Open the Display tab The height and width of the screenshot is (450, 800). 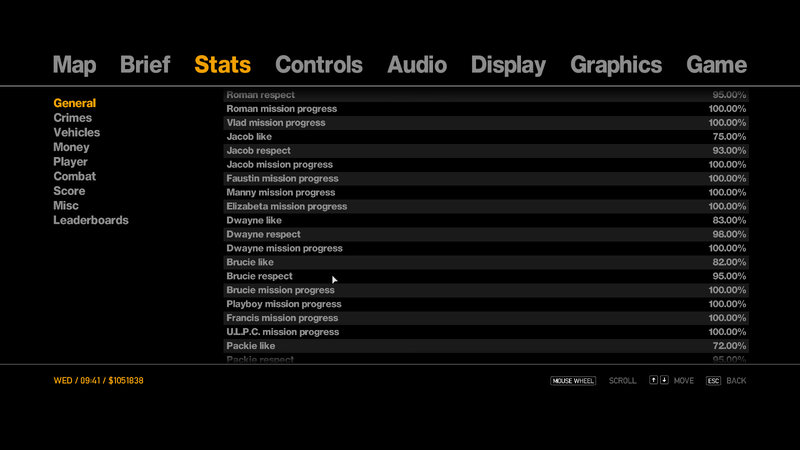point(508,65)
